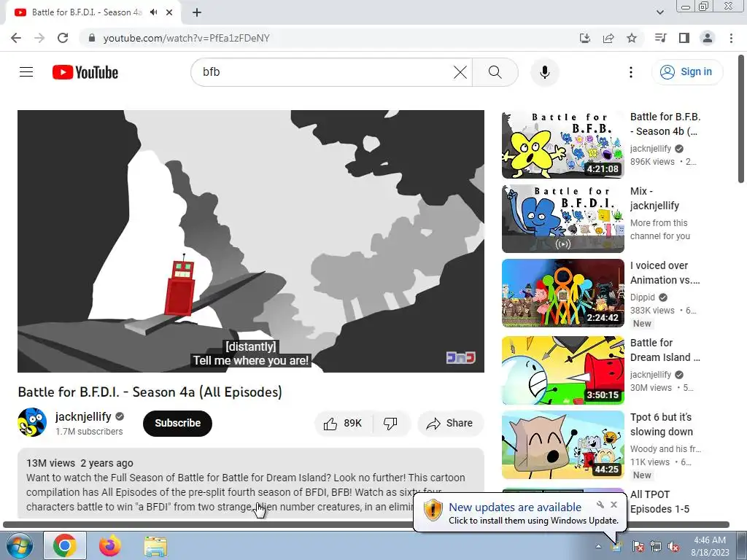Open the Mix - jacknjellify thumbnail
747x560 pixels.
(562, 219)
